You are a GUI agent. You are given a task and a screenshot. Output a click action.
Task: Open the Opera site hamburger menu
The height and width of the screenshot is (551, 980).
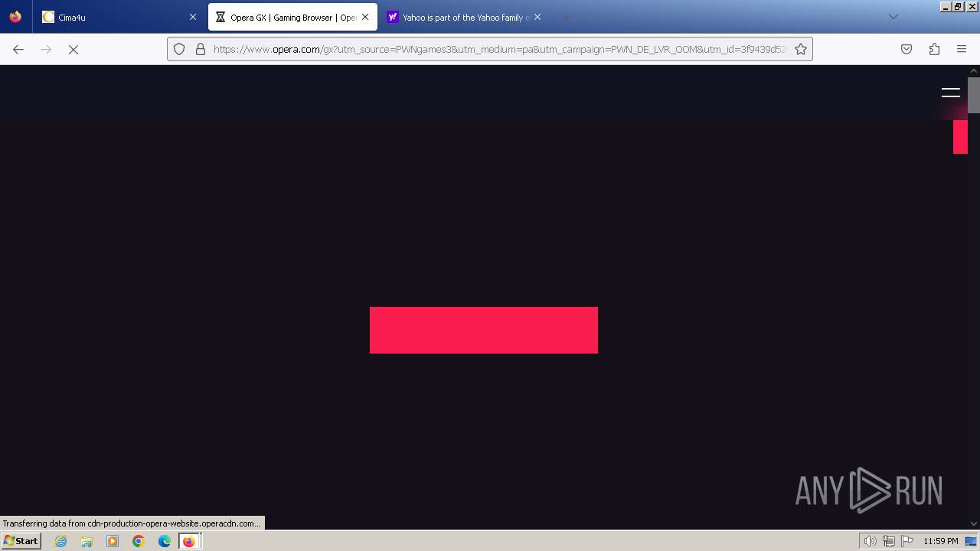pos(951,93)
